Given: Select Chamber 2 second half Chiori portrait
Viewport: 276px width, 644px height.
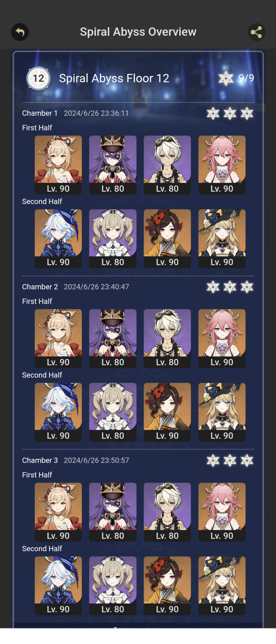Looking at the screenshot, I should click(x=167, y=412).
